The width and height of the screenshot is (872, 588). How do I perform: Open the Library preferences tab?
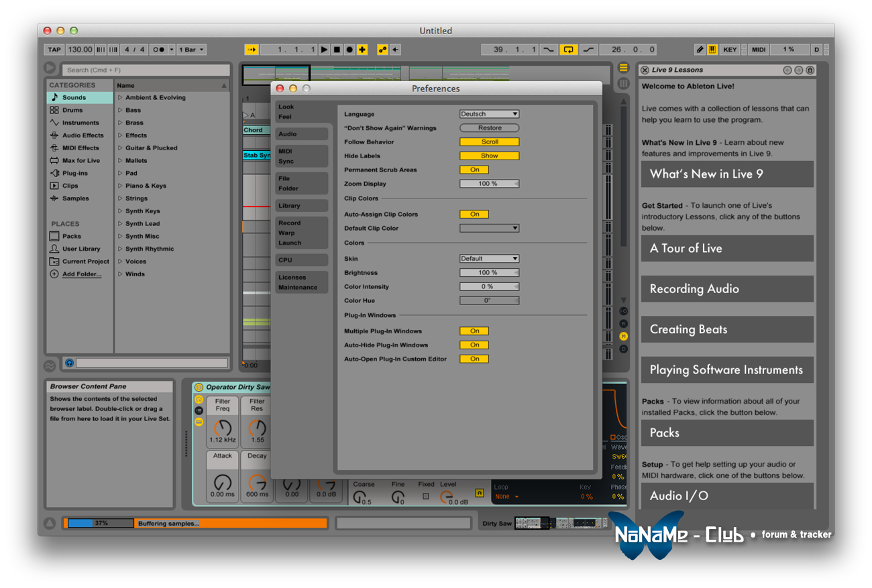302,206
